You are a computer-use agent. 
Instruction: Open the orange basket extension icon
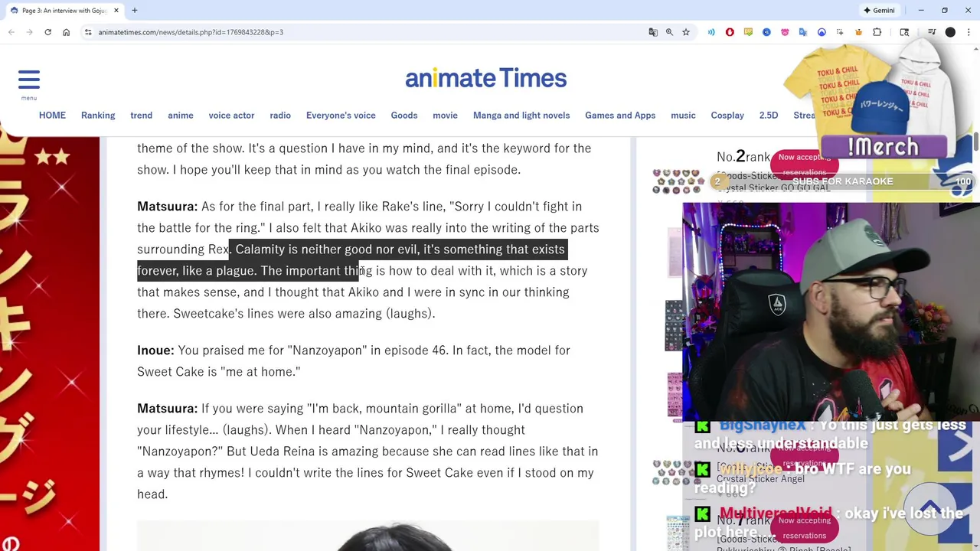(x=858, y=32)
